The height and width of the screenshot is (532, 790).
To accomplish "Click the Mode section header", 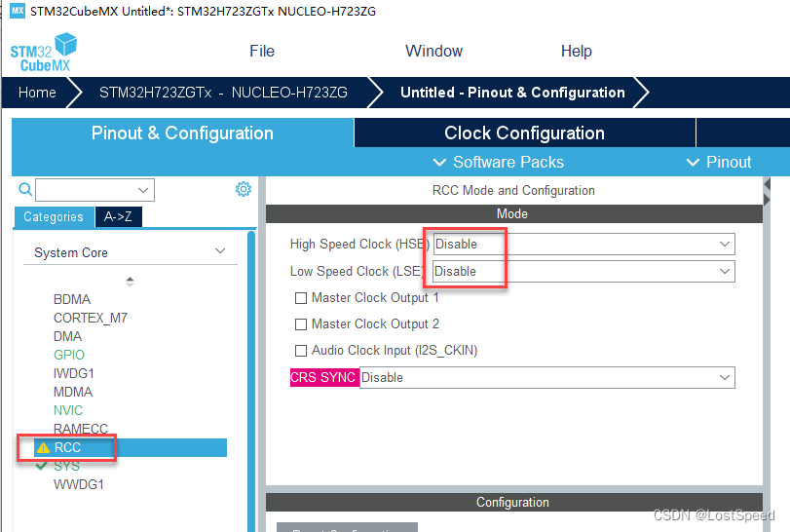I will point(514,213).
